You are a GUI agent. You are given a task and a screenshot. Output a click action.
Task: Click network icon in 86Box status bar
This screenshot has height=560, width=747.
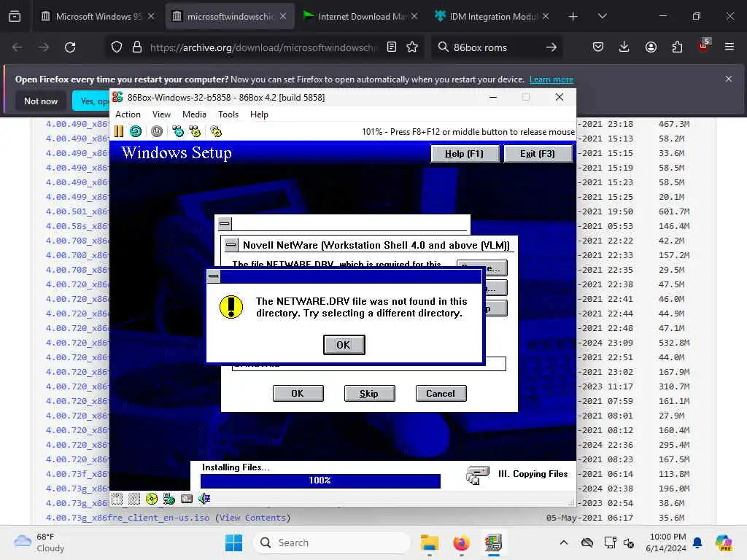pos(169,499)
